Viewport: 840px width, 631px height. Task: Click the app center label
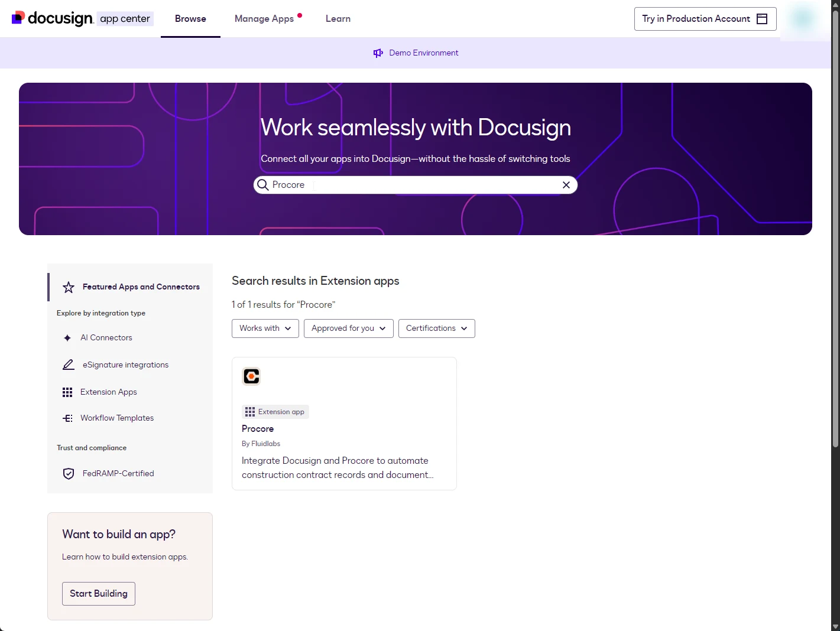click(125, 19)
